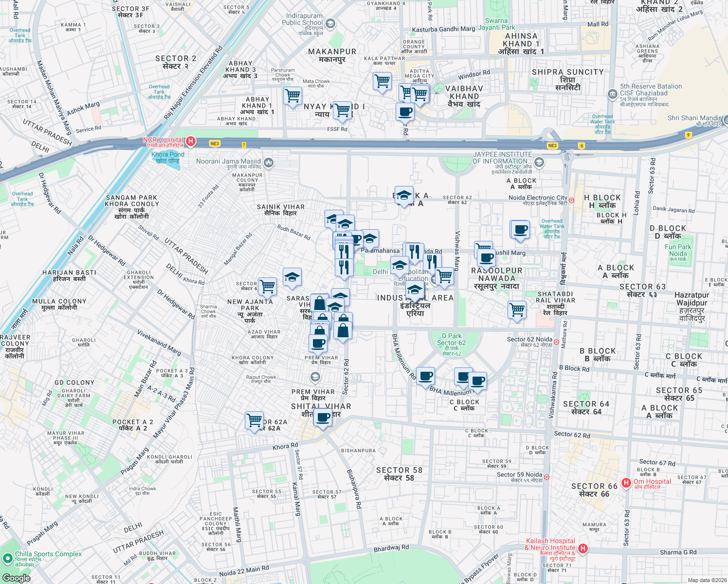Viewport: 728px width, 584px height.
Task: Click the Jaypee Institute of Information school icon
Action: [538, 163]
